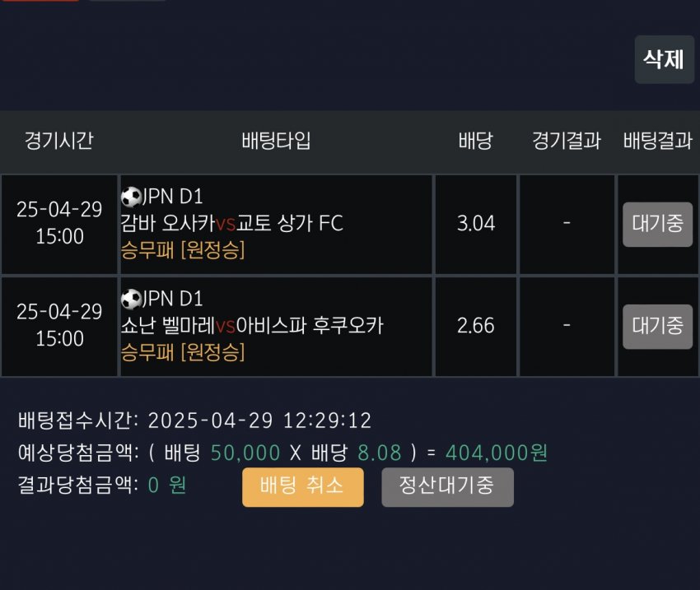Click the 정산대기중 settlement pending button

447,486
